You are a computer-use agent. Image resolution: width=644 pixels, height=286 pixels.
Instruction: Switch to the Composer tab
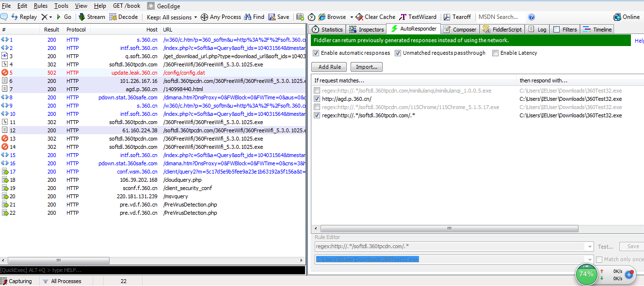[460, 30]
